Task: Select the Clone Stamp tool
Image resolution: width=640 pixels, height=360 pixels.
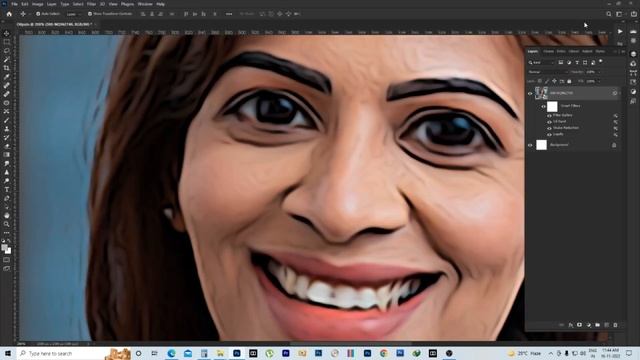Action: tap(7, 129)
